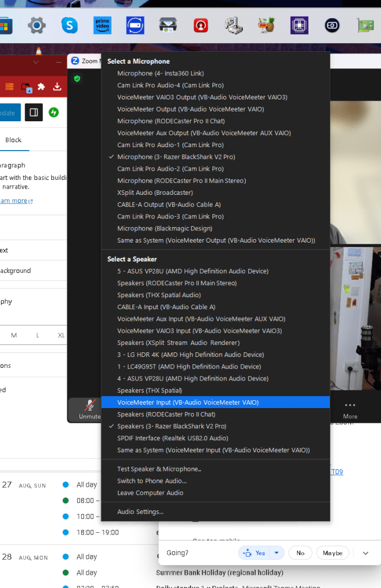
Task: Click Switch to Phone Audio...
Action: click(215, 481)
